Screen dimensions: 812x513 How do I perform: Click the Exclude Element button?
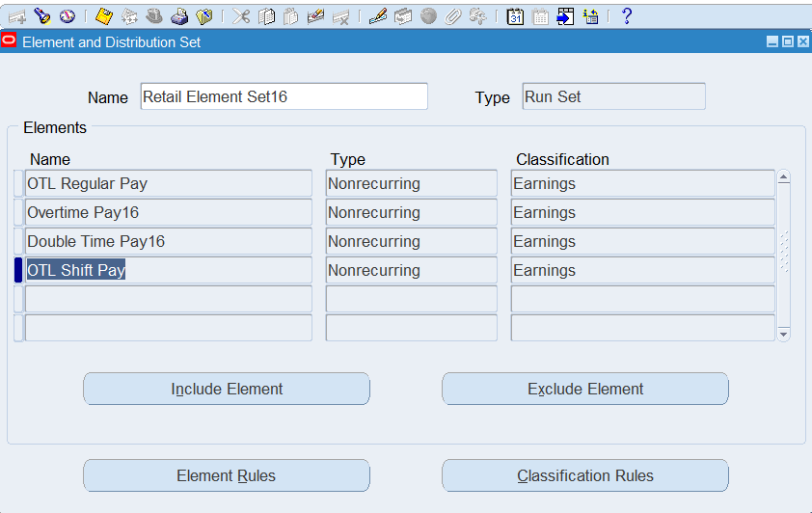(585, 390)
